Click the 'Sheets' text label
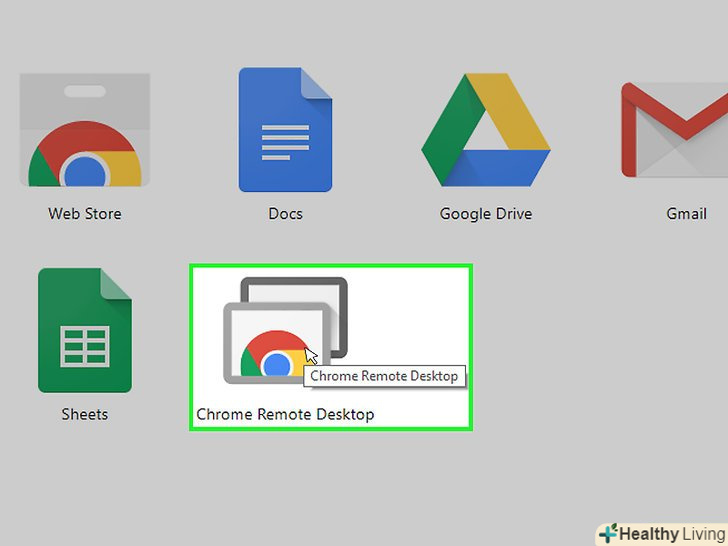This screenshot has height=546, width=728. pyautogui.click(x=85, y=414)
